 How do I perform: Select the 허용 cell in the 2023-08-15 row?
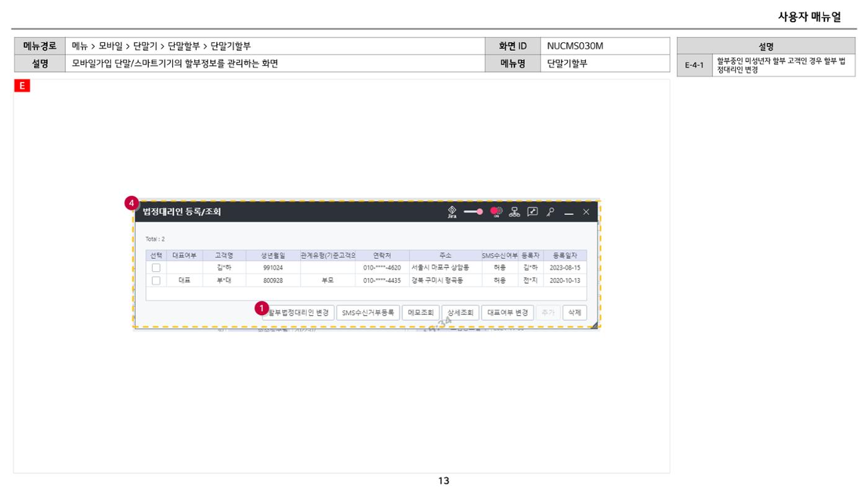[500, 268]
